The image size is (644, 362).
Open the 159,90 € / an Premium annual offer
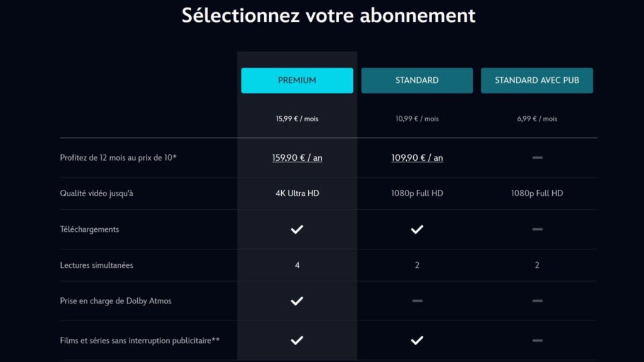[x=297, y=158]
